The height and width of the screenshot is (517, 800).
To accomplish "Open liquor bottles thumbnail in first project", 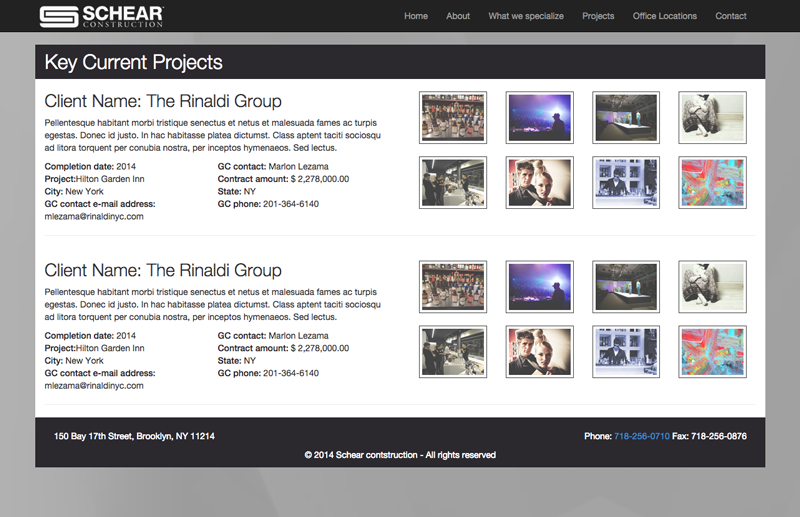I will (x=453, y=117).
